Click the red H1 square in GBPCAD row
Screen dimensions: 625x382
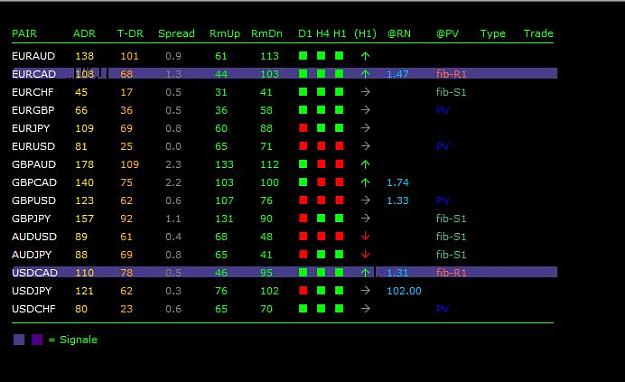pos(339,182)
